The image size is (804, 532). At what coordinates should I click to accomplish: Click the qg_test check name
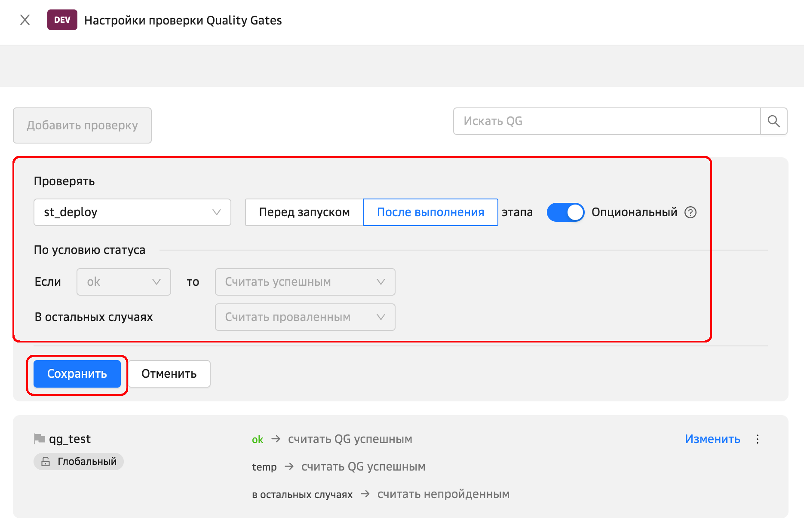tap(70, 439)
